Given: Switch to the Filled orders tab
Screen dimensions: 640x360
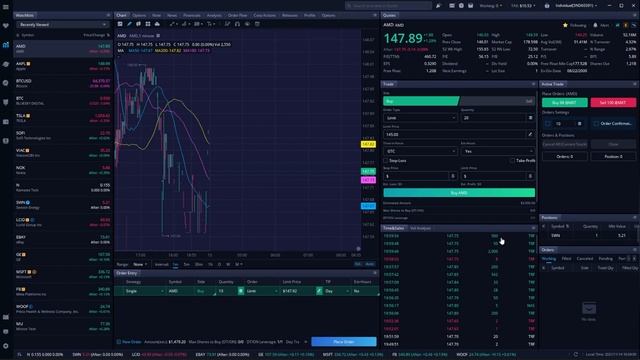Looking at the screenshot, I should 566,259.
